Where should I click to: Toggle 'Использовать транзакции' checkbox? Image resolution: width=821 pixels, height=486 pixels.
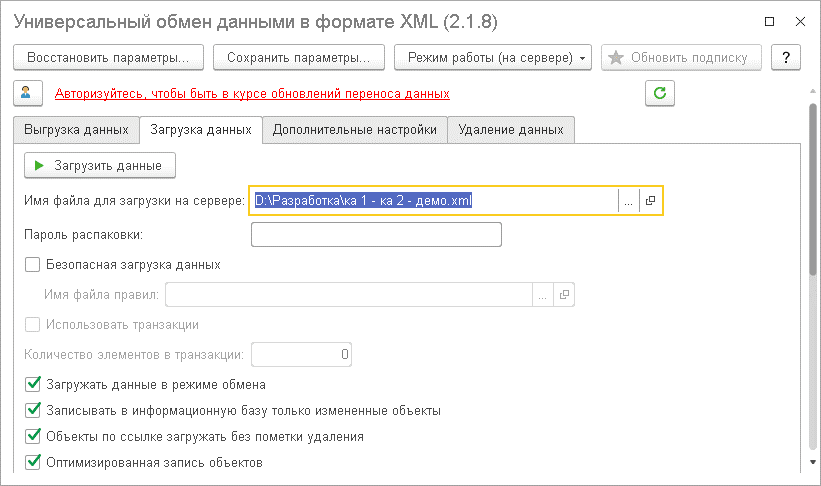pos(32,325)
